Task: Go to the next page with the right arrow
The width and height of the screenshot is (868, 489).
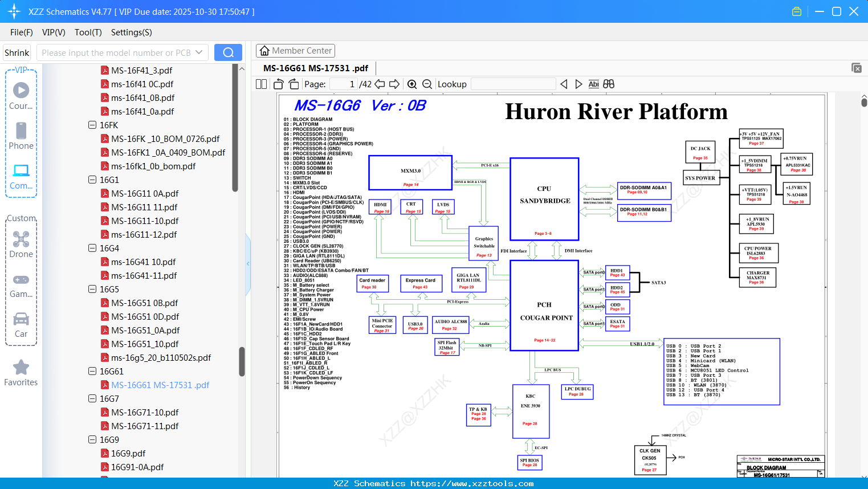Action: tap(394, 84)
